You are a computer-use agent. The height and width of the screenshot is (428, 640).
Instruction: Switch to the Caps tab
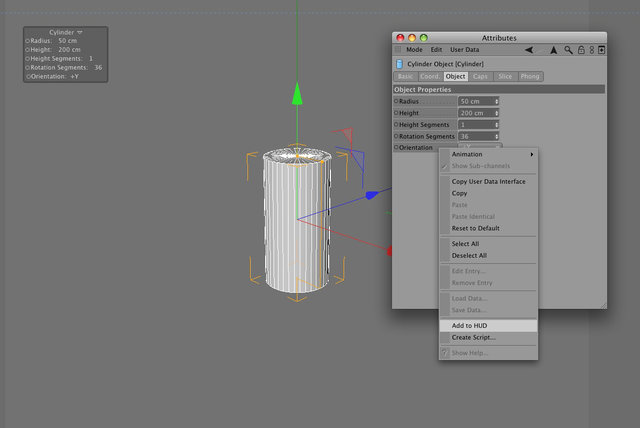480,76
